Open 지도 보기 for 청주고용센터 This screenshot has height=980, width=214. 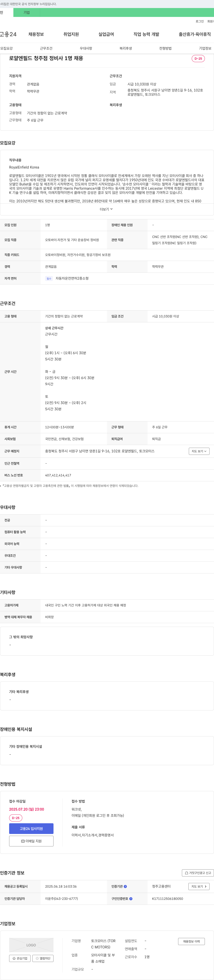199,886
